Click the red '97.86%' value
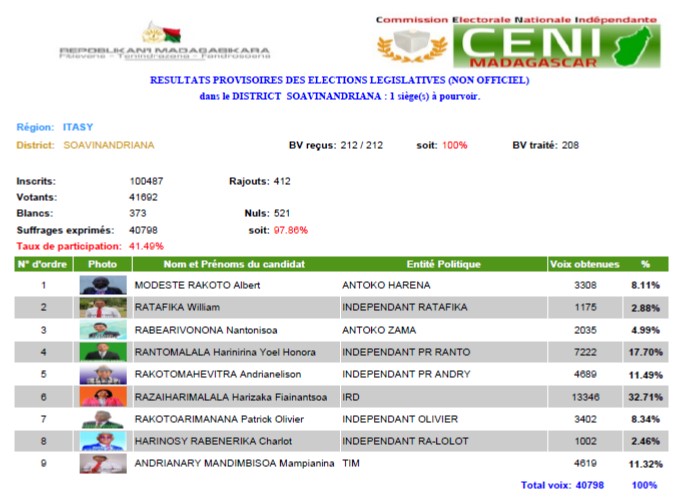 coord(291,230)
